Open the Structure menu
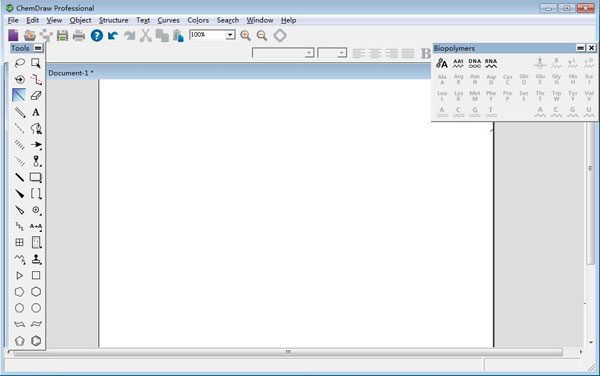The width and height of the screenshot is (600, 376). point(114,20)
